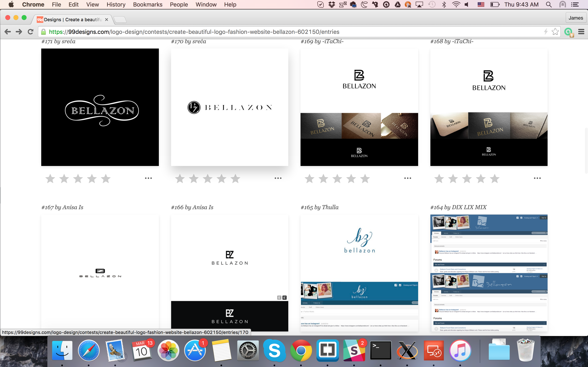
Task: Open more options for entry #168
Action: point(537,178)
